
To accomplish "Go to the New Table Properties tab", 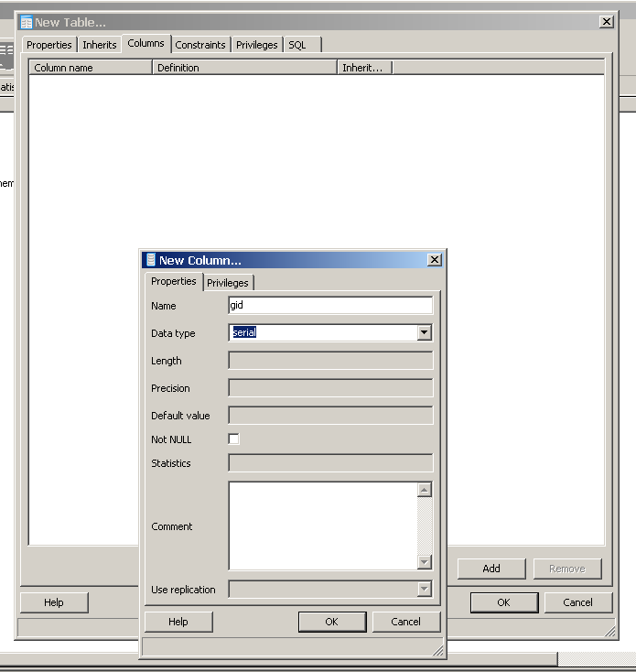I will [x=49, y=45].
